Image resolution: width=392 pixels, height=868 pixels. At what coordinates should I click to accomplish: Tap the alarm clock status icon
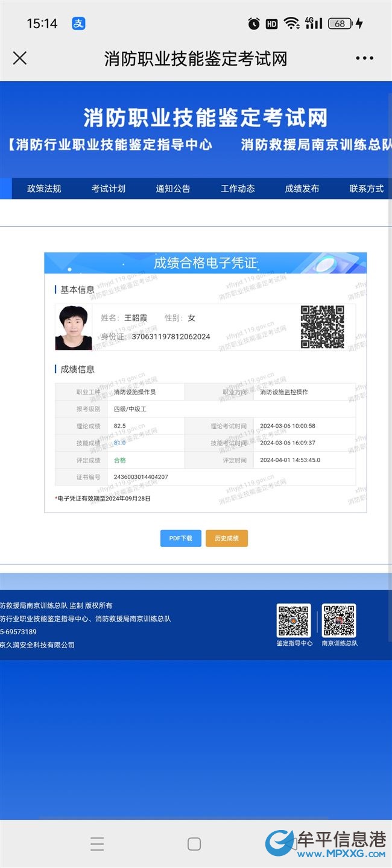254,23
